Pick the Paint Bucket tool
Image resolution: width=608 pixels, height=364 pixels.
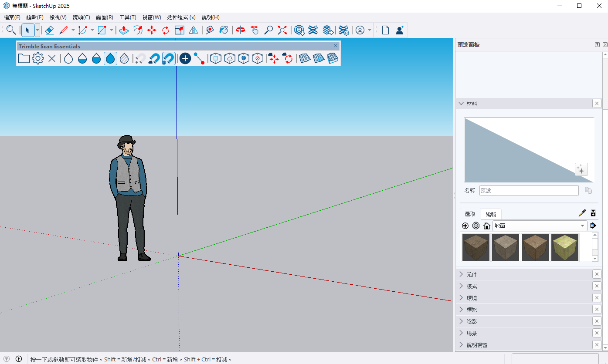click(x=224, y=30)
